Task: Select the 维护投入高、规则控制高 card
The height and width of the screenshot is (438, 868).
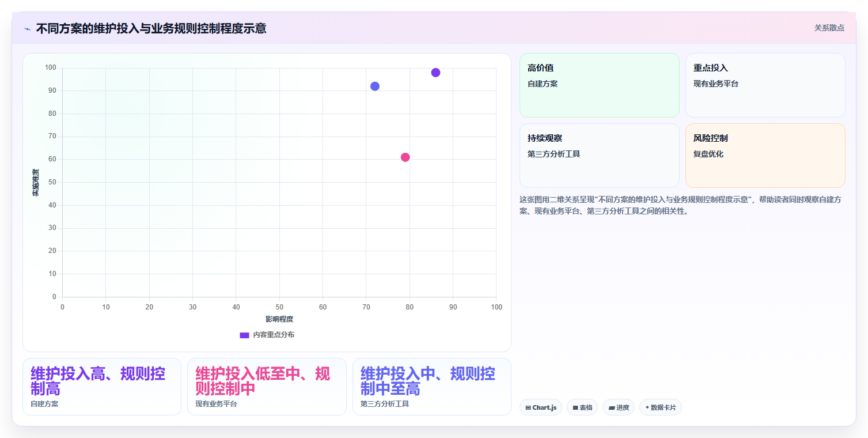Action: pos(102,387)
